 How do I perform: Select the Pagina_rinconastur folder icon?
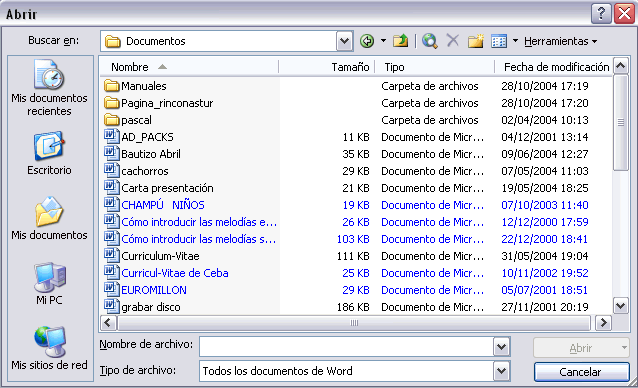(111, 103)
